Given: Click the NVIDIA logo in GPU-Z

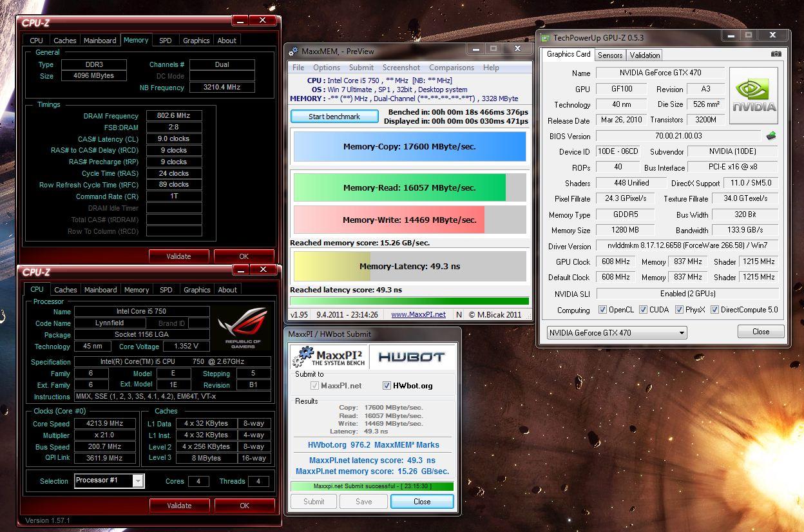Looking at the screenshot, I should (x=753, y=96).
